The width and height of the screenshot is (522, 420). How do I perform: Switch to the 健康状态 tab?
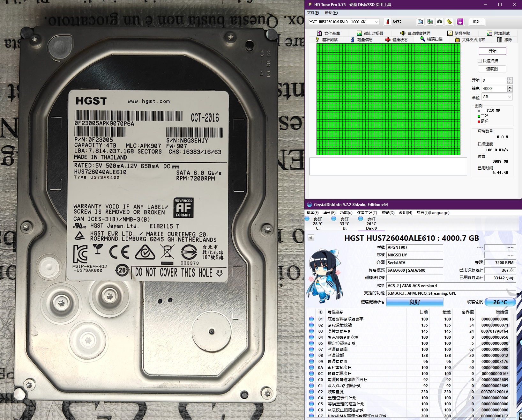point(397,40)
